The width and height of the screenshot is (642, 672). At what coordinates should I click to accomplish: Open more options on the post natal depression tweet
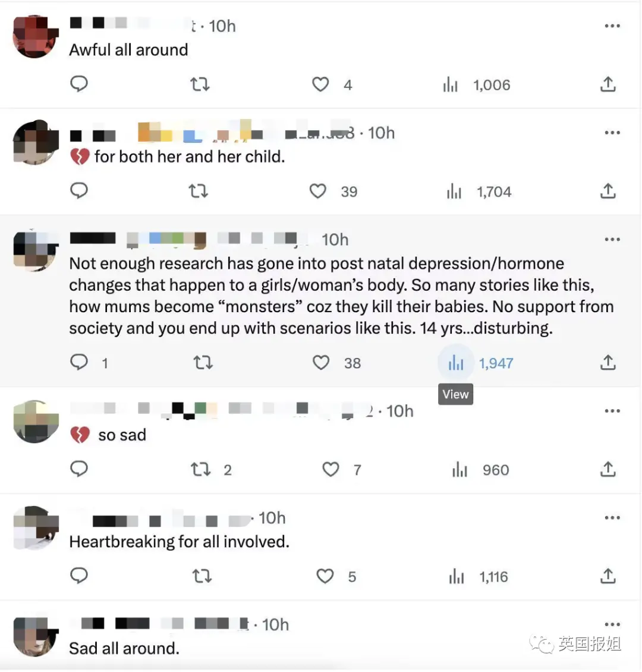tap(612, 240)
